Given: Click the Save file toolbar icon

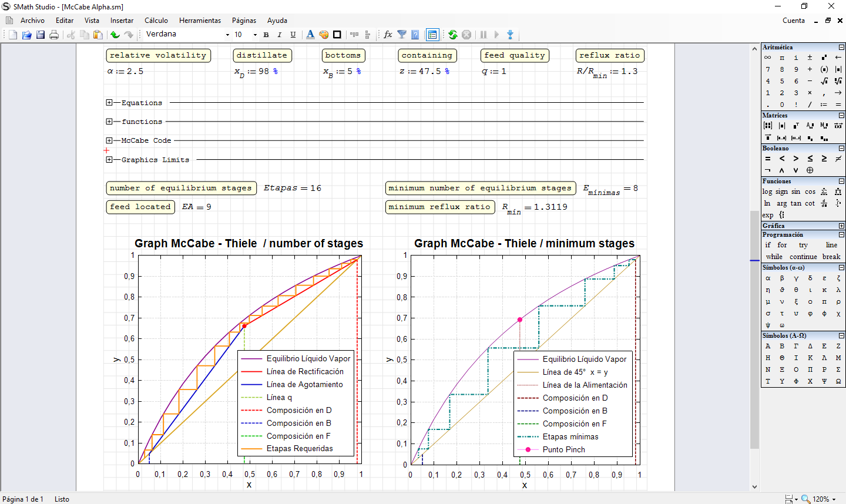Looking at the screenshot, I should pos(41,35).
